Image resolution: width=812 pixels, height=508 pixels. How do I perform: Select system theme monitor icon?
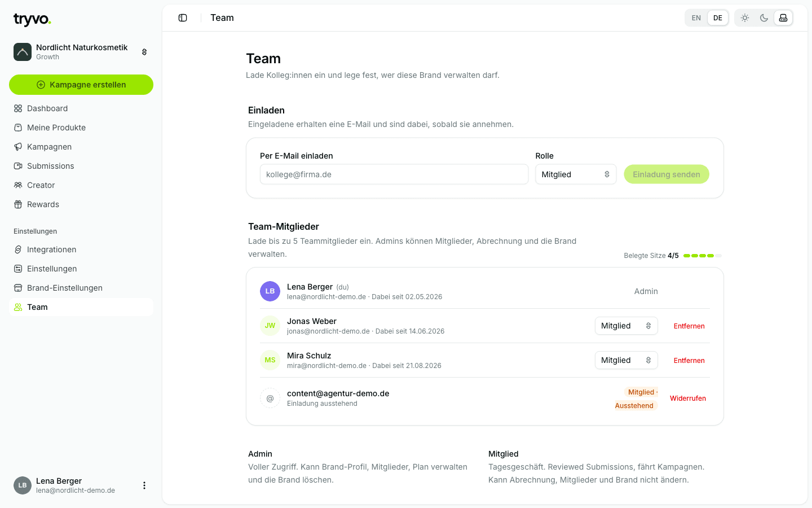point(783,18)
